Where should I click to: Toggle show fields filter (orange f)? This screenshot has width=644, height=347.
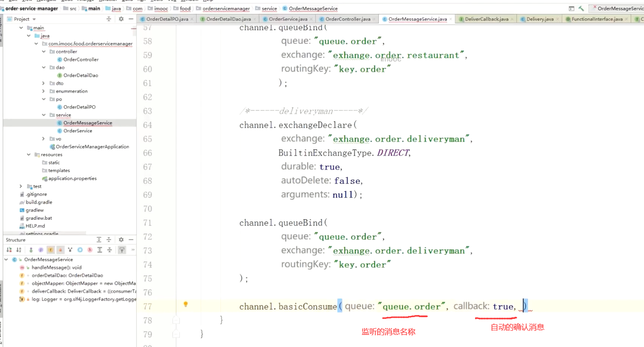(51, 250)
